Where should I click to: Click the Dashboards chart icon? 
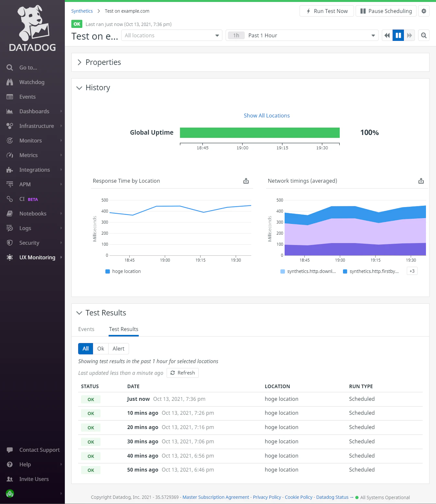[x=10, y=111]
